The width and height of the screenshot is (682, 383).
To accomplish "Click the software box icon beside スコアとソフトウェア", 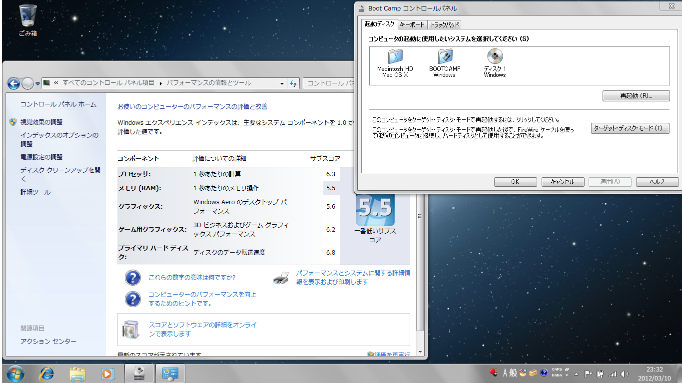I will coord(130,329).
